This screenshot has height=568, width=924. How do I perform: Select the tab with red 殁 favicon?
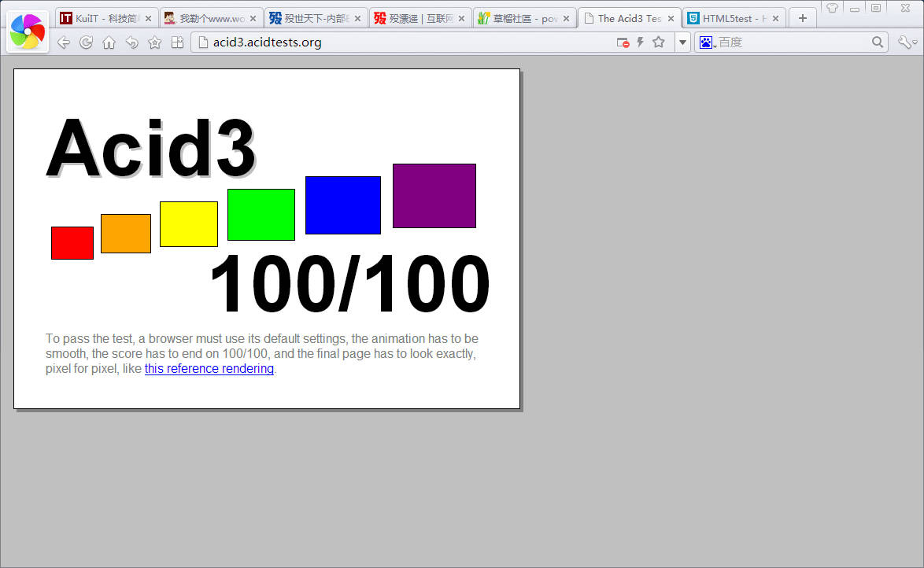tap(419, 18)
